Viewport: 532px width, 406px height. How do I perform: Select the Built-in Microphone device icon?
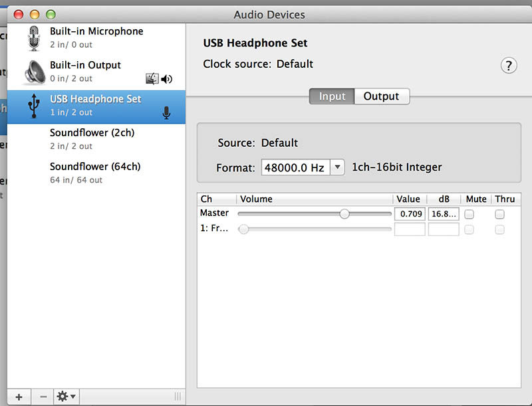point(33,37)
